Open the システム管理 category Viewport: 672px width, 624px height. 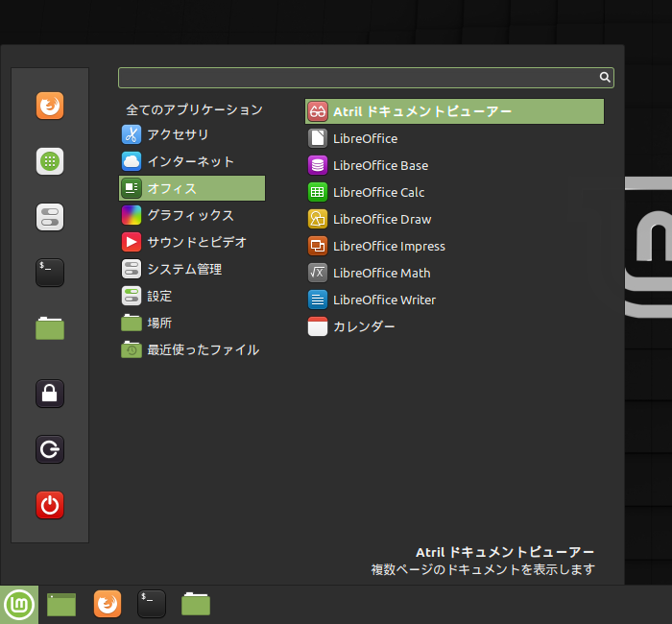[x=192, y=269]
